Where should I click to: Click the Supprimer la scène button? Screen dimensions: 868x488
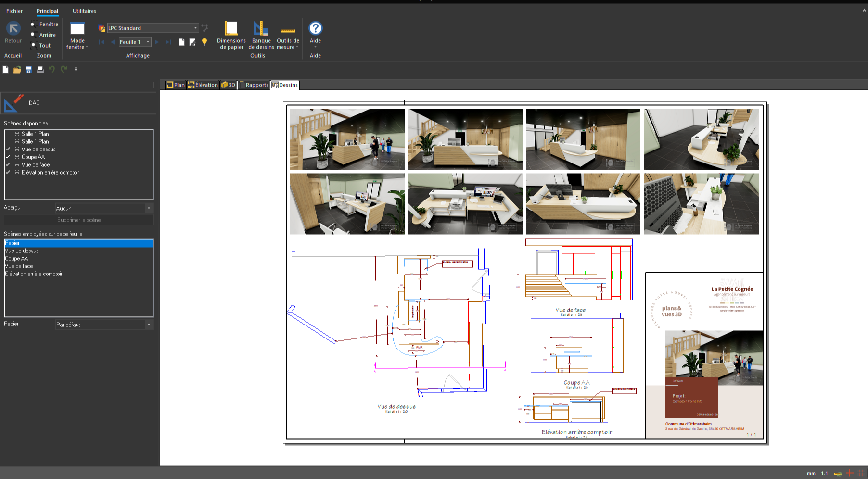(79, 220)
